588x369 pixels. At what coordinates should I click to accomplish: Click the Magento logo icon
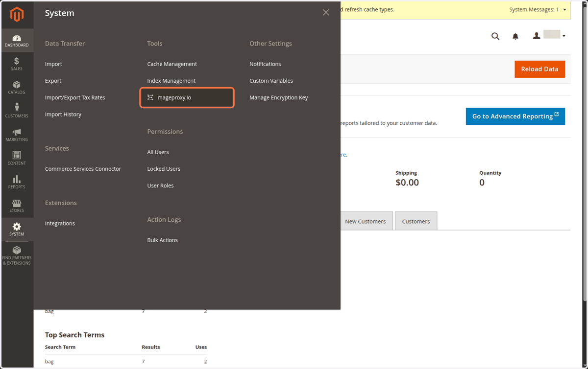[17, 15]
